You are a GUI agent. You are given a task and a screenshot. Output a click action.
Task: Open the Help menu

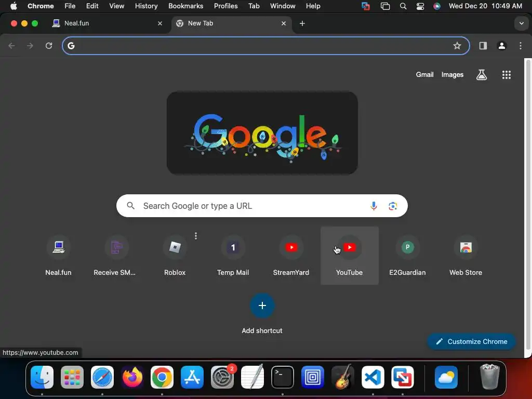pyautogui.click(x=313, y=6)
